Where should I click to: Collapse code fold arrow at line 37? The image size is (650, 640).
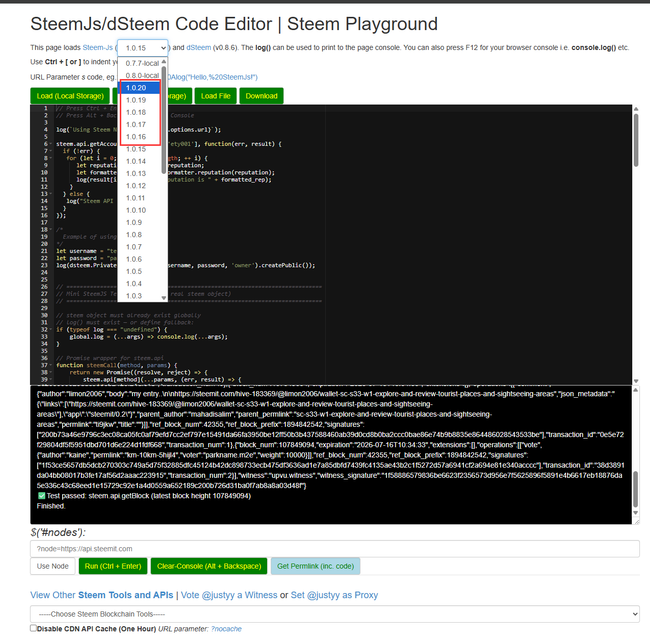click(x=51, y=365)
